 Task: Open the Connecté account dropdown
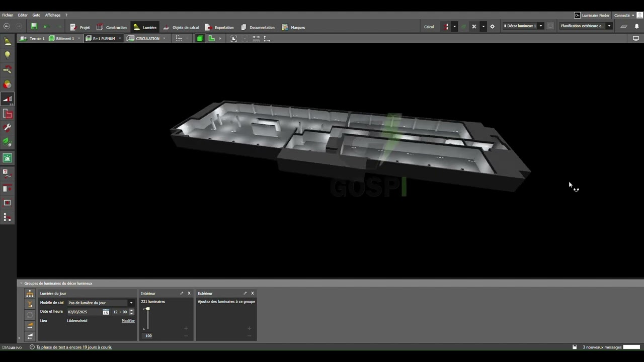point(624,15)
